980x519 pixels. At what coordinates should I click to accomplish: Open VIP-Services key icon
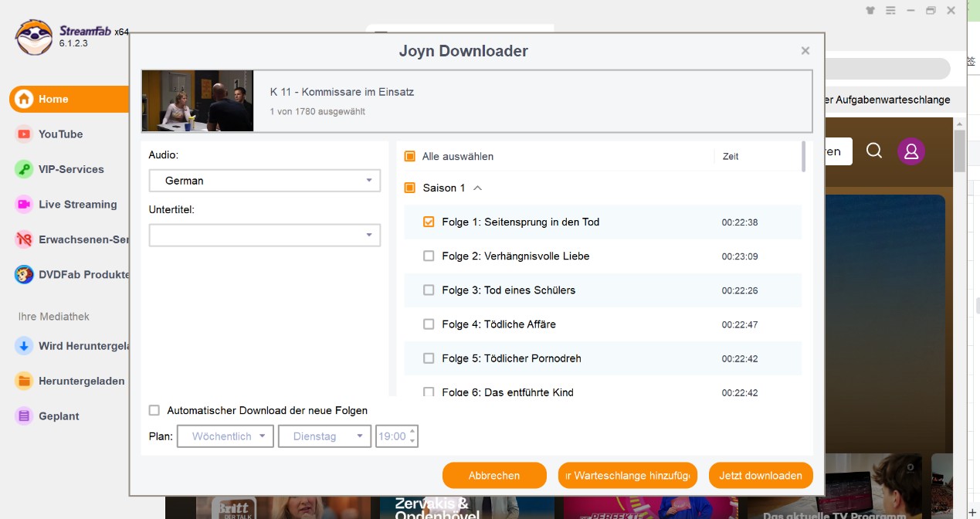(x=24, y=169)
